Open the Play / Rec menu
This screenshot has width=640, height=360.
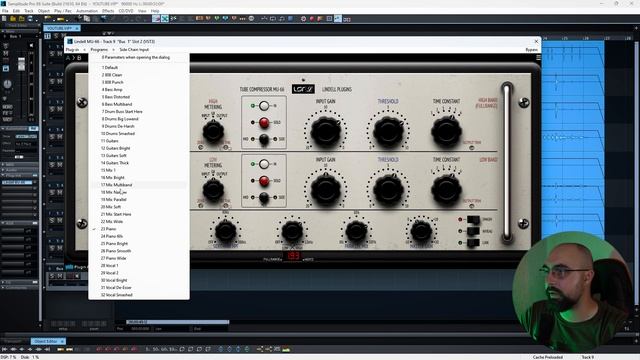tap(63, 11)
